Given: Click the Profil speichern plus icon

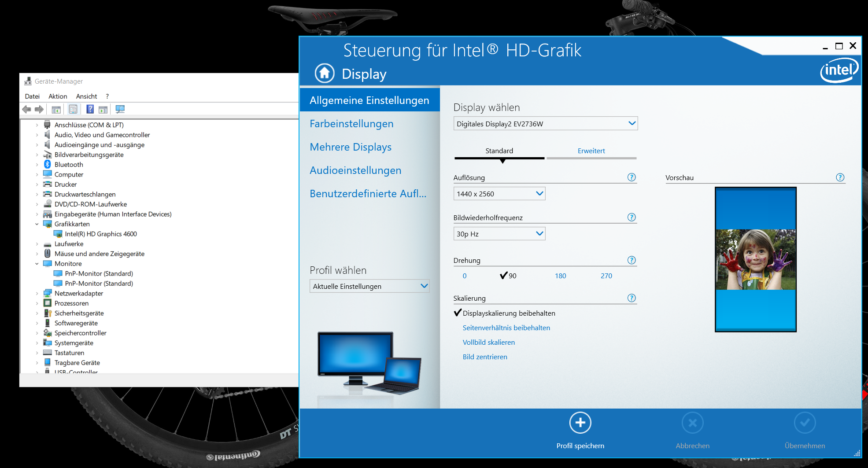Looking at the screenshot, I should [580, 423].
